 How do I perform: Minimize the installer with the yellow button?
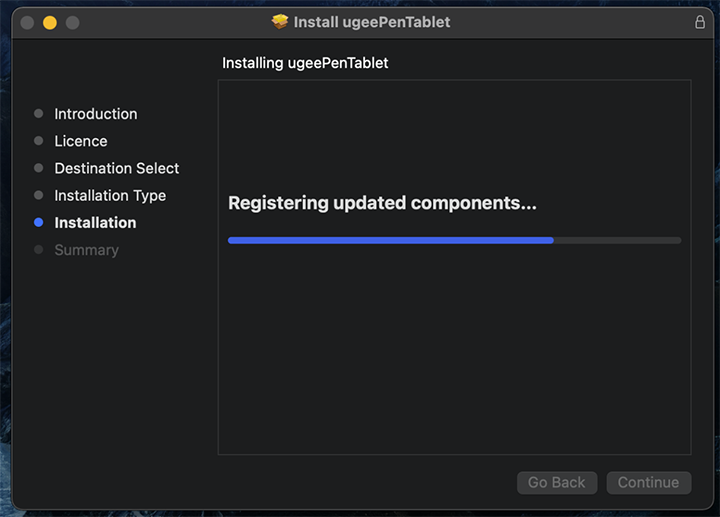(x=50, y=22)
